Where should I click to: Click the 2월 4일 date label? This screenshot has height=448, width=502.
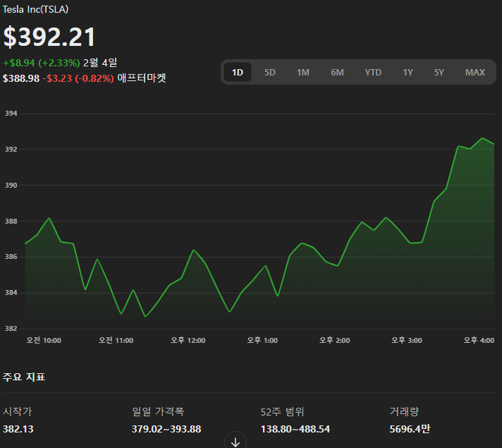coord(100,63)
